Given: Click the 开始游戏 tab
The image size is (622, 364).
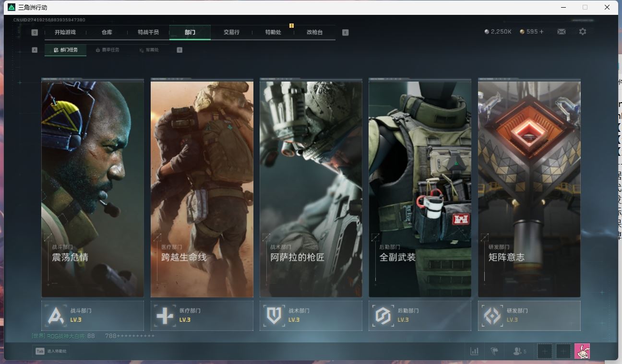Looking at the screenshot, I should pyautogui.click(x=65, y=32).
